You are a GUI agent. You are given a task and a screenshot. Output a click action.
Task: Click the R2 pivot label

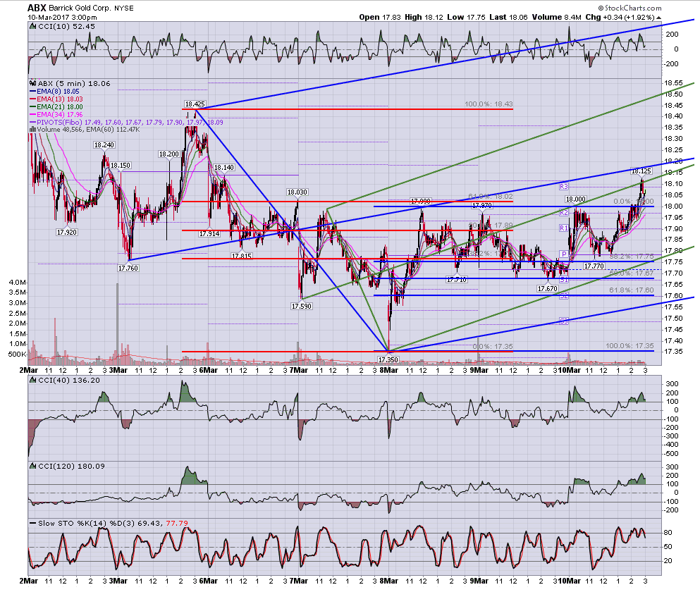[x=564, y=213]
